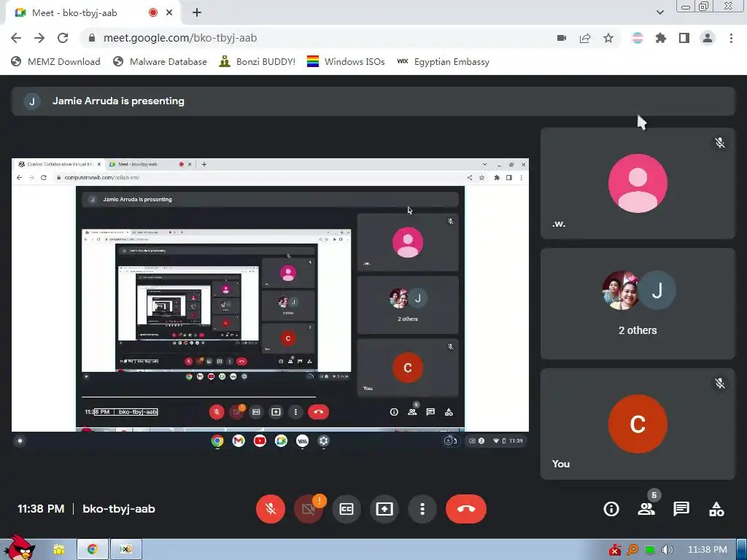Open the Chrome profile avatar
Screen dimensions: 747x560
click(708, 38)
